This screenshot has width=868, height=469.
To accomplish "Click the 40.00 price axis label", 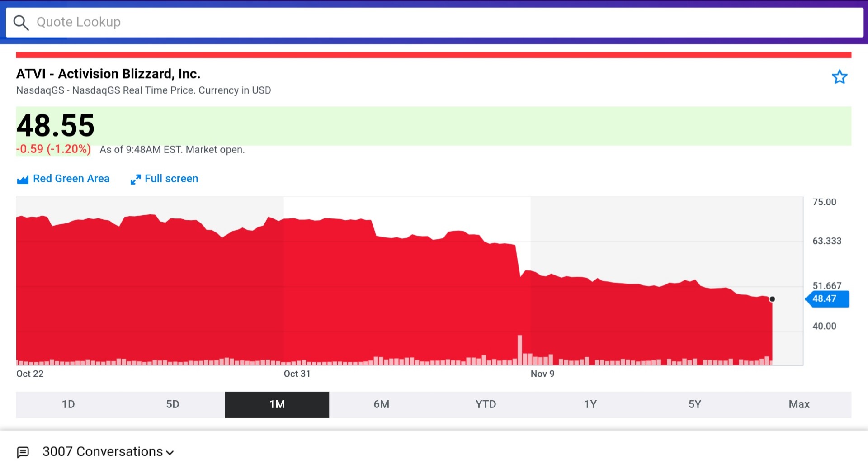I will [824, 326].
